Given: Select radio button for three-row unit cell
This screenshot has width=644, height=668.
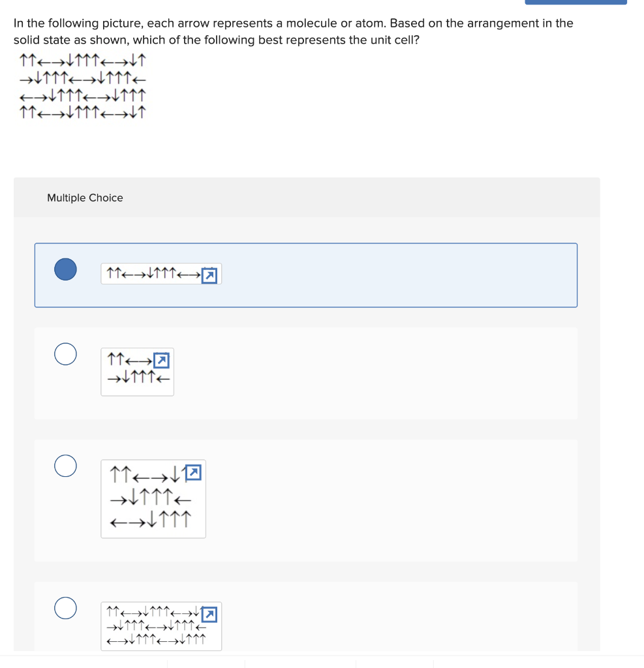Looking at the screenshot, I should (66, 466).
